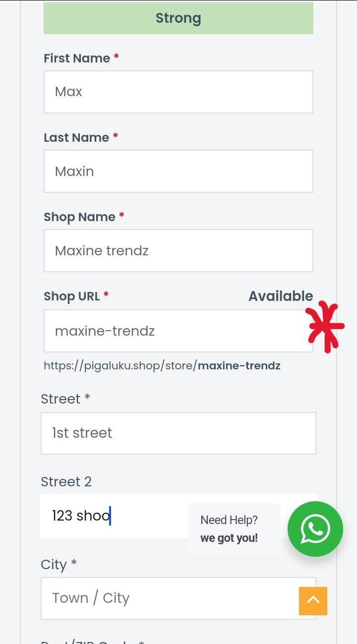Select the Town / City input
The height and width of the screenshot is (644, 357).
pos(178,598)
